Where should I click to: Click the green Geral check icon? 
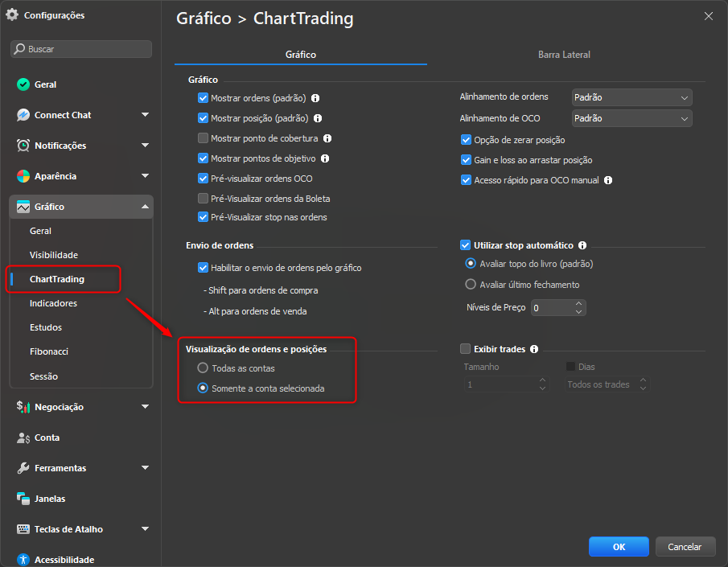pos(23,84)
